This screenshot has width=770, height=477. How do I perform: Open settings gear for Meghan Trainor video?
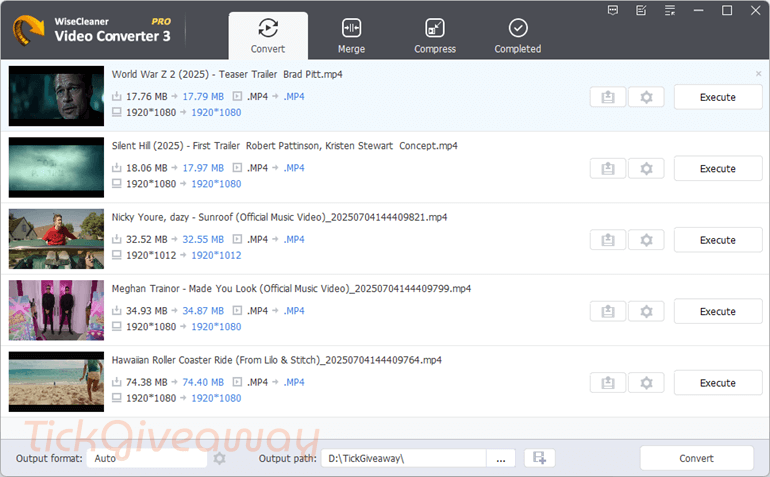pyautogui.click(x=646, y=311)
